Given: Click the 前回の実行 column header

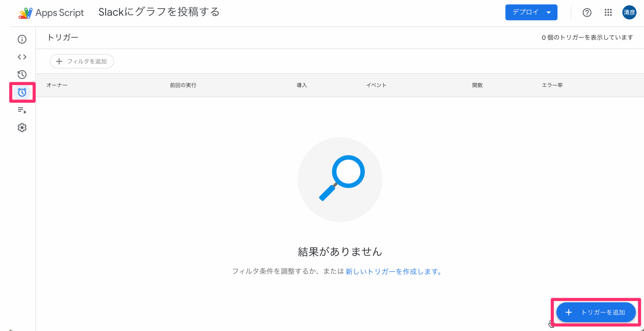Looking at the screenshot, I should tap(183, 85).
